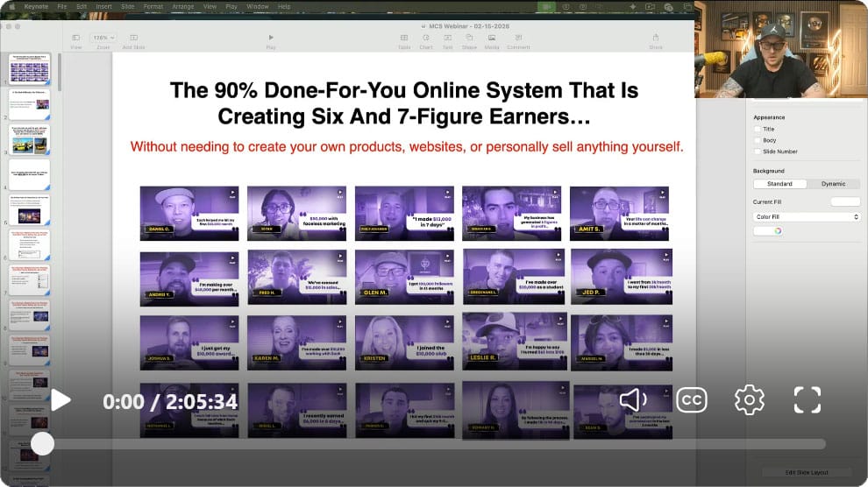Click the Karen M. testimonial thumbnail
868x487 pixels.
[x=296, y=342]
